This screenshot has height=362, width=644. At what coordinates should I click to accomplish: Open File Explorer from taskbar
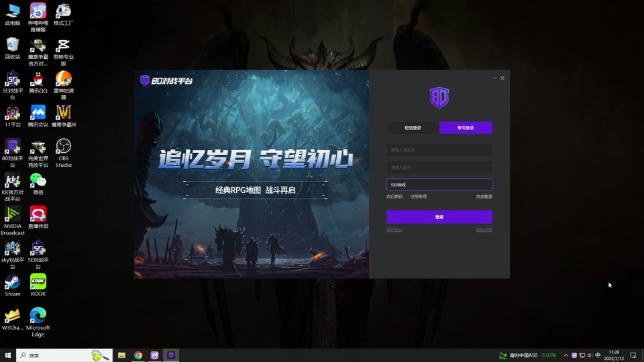click(121, 355)
